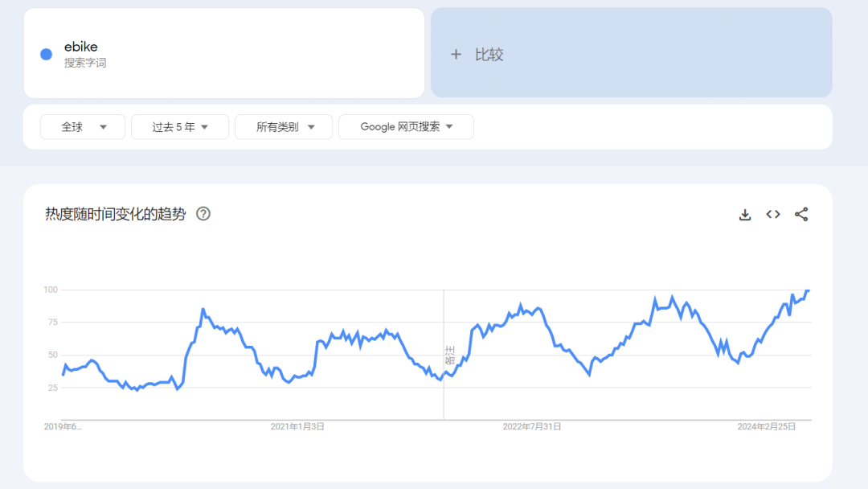The height and width of the screenshot is (489, 868).
Task: Open the 过去 5 年 time range dropdown
Action: coord(180,127)
